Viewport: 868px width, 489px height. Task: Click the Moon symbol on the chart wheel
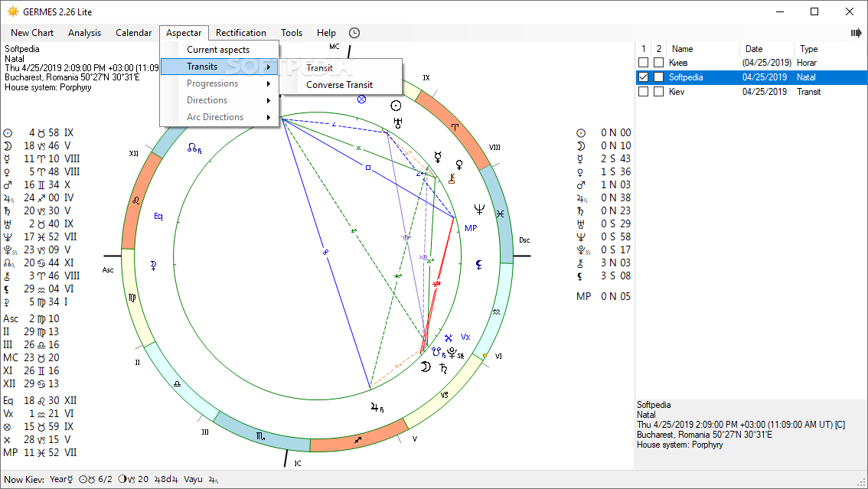pos(425,367)
